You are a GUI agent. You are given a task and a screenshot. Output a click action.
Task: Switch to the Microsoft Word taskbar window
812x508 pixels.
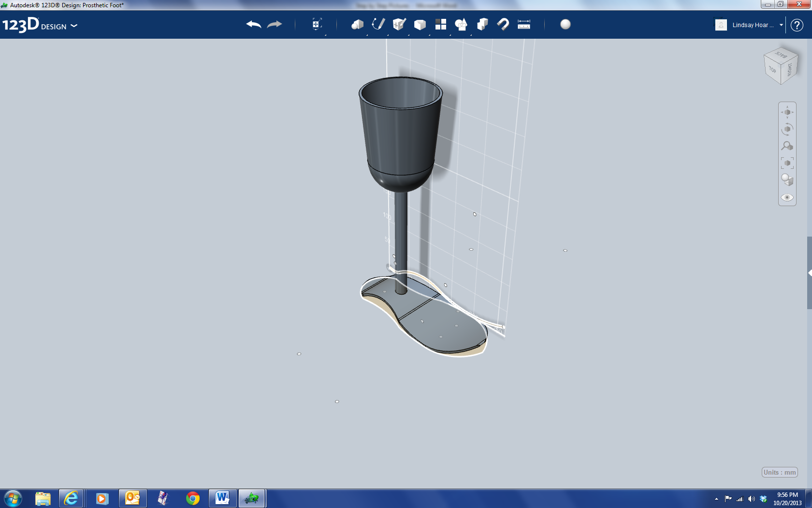coord(223,498)
